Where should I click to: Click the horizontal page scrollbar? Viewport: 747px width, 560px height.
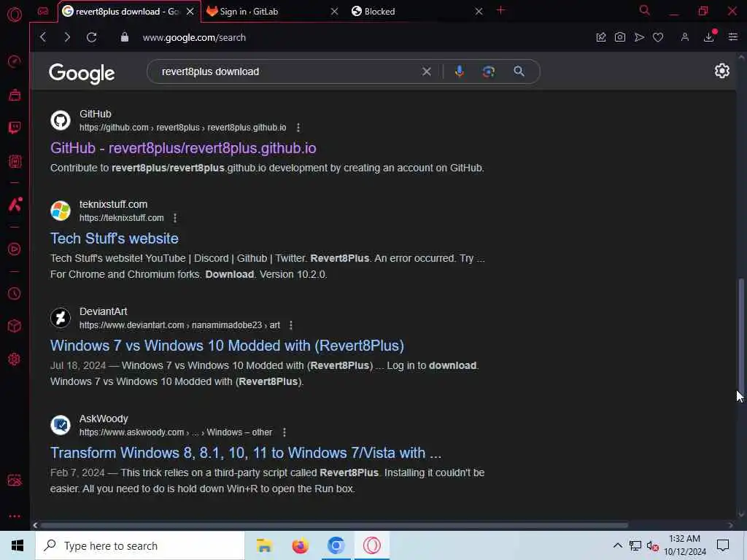[x=333, y=525]
